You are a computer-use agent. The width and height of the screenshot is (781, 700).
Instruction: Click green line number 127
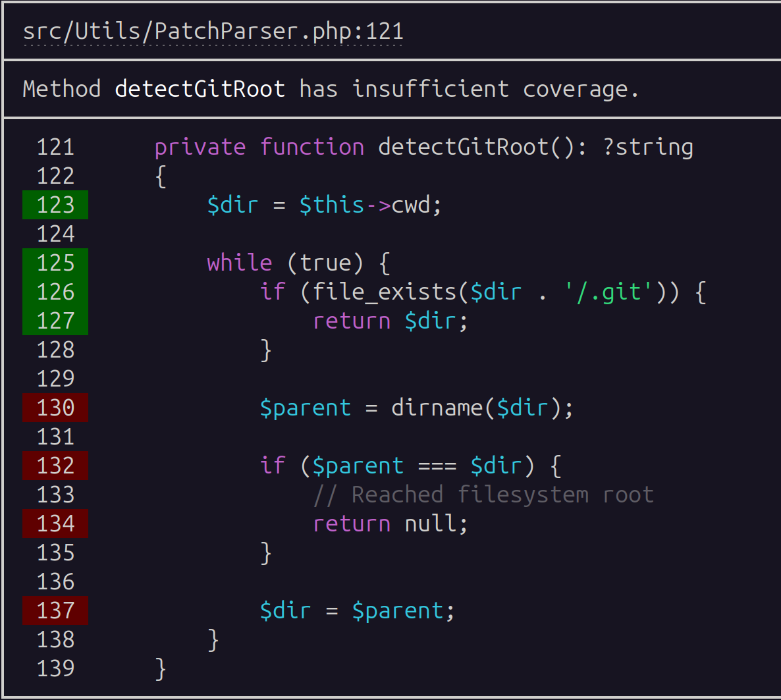pos(55,321)
